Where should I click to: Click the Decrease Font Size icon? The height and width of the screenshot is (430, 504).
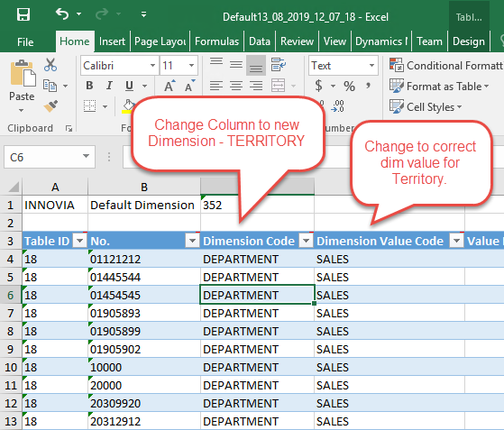click(190, 86)
